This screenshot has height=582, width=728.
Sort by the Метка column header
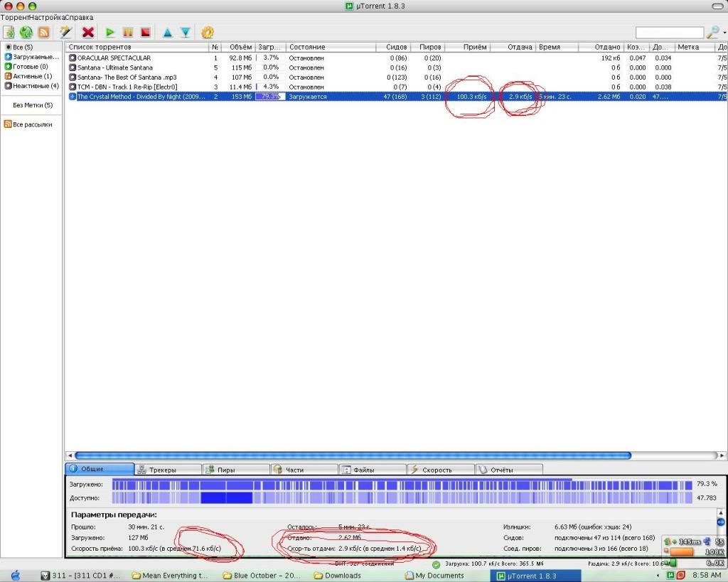click(695, 47)
